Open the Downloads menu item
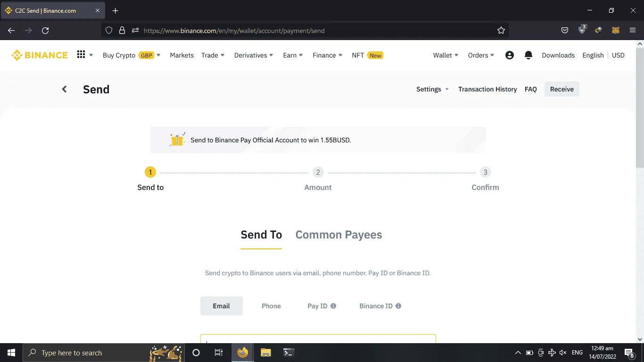Viewport: 644px width, 362px height. click(558, 55)
